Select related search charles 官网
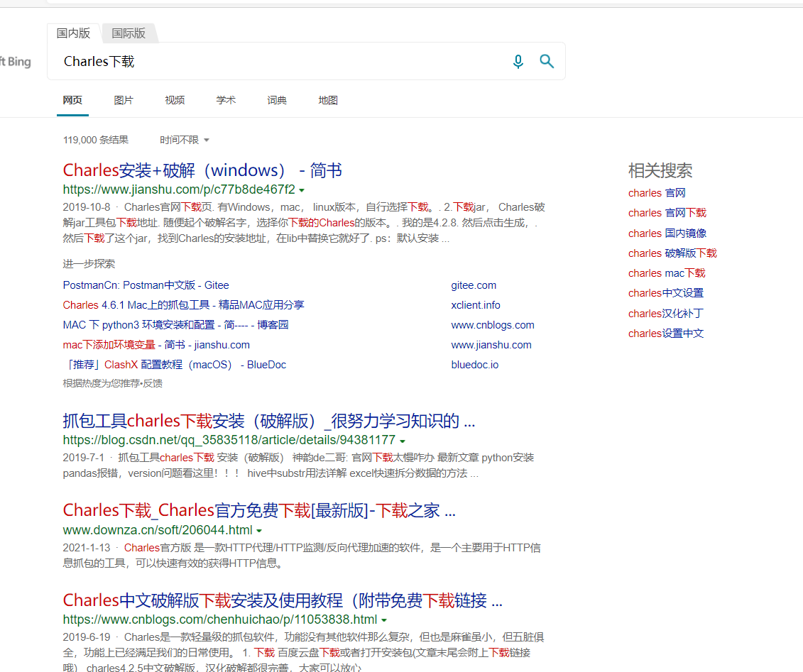Image resolution: width=803 pixels, height=672 pixels. point(657,193)
